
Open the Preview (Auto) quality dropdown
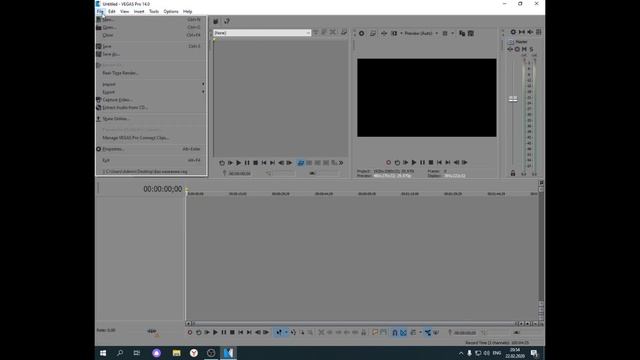[x=421, y=33]
